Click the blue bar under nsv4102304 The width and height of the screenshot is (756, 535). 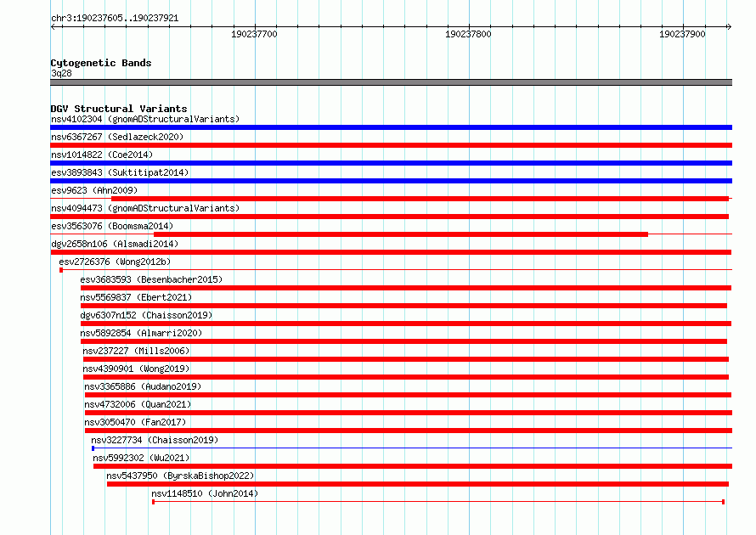(391, 127)
